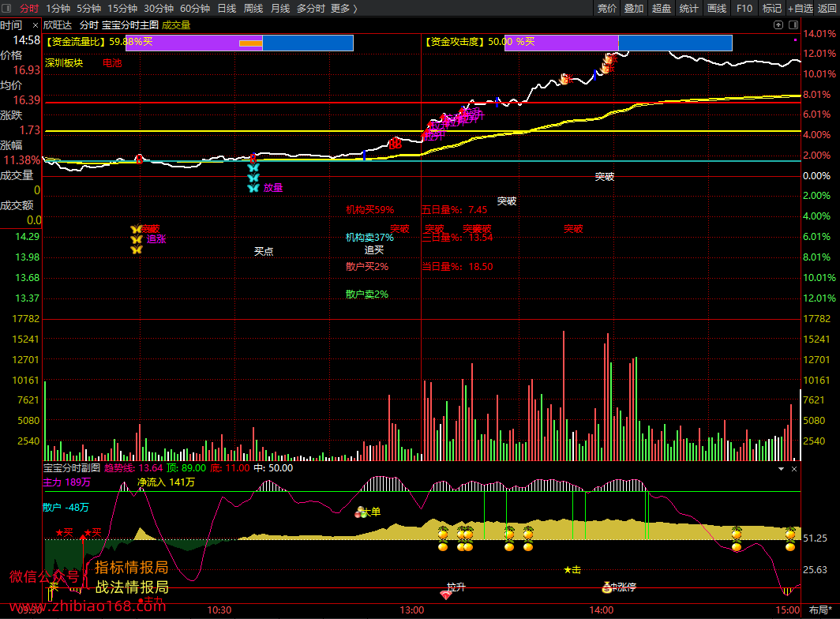Click the 资金流量比 purple-blue progress bar
The height and width of the screenshot is (619, 840).
[239, 43]
